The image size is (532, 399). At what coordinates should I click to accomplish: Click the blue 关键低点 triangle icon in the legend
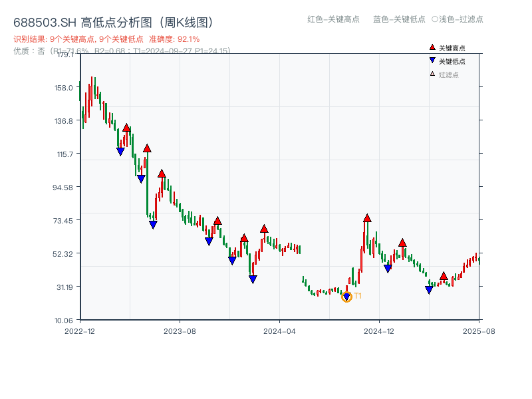coord(432,60)
